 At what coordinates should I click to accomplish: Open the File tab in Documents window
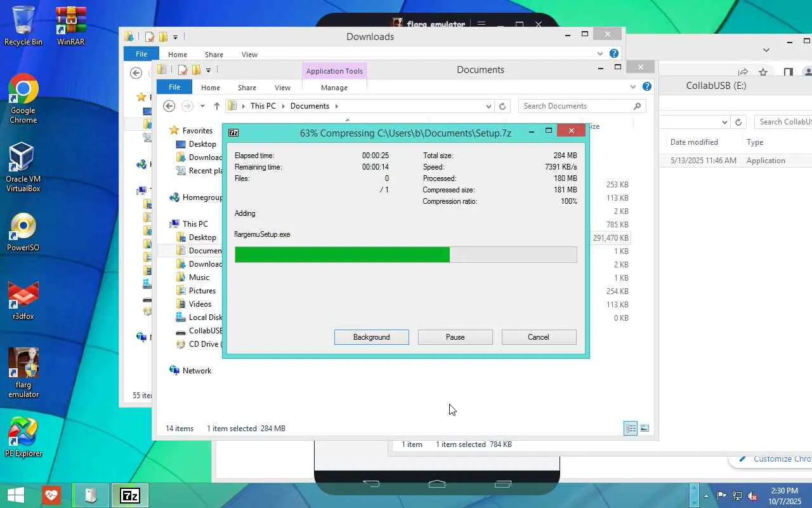pyautogui.click(x=174, y=87)
